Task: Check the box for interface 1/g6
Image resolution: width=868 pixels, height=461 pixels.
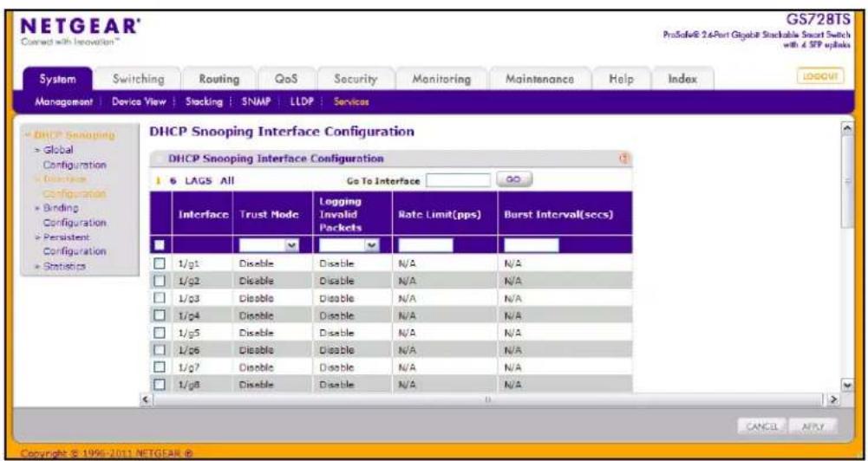Action: (160, 350)
